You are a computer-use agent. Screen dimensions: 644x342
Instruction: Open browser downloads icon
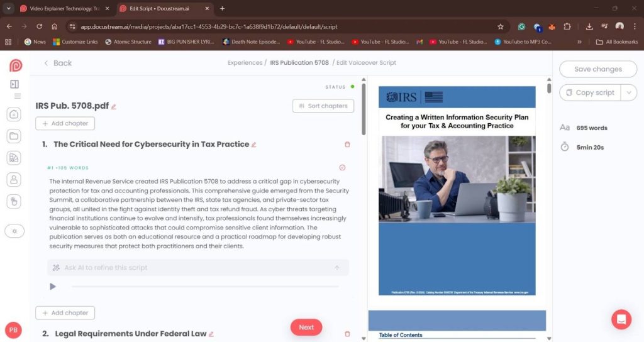[x=589, y=26]
